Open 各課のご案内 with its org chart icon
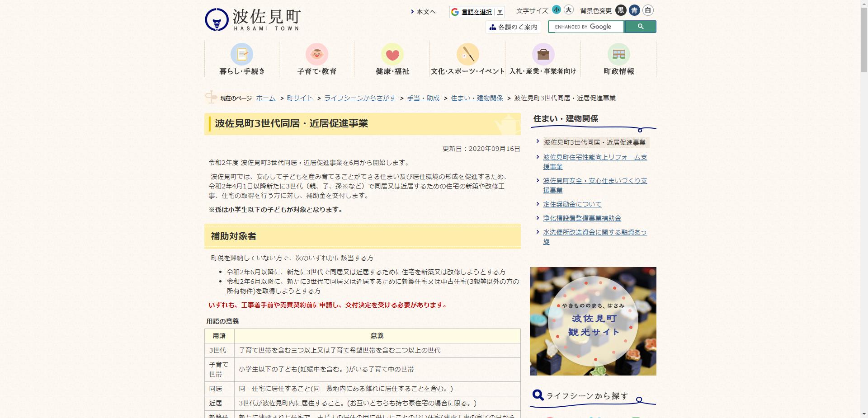Viewport: 868px width, 418px height. tap(492, 27)
